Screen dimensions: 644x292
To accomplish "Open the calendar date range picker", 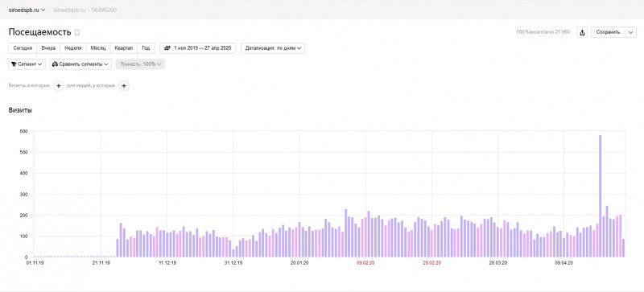I will (197, 48).
